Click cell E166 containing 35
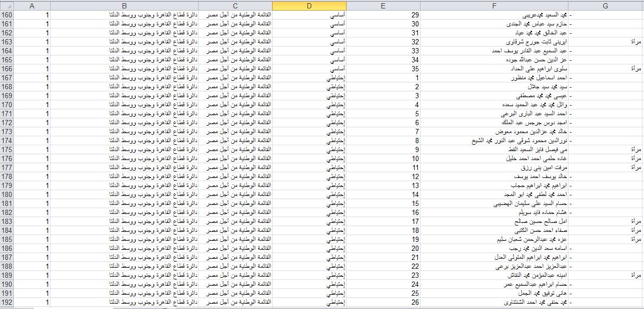 pos(383,69)
